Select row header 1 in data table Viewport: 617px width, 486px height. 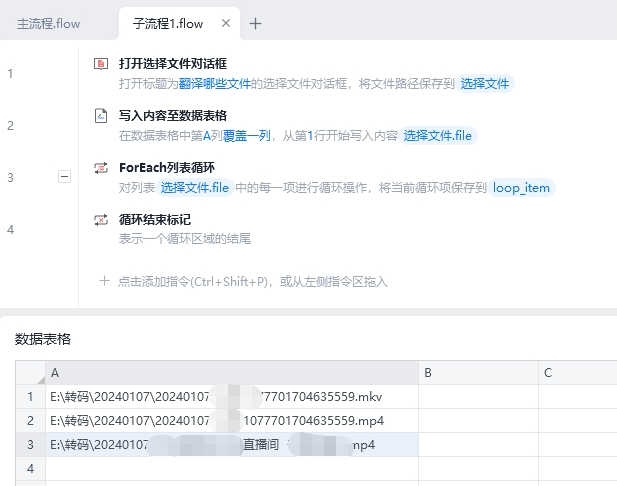tap(31, 397)
